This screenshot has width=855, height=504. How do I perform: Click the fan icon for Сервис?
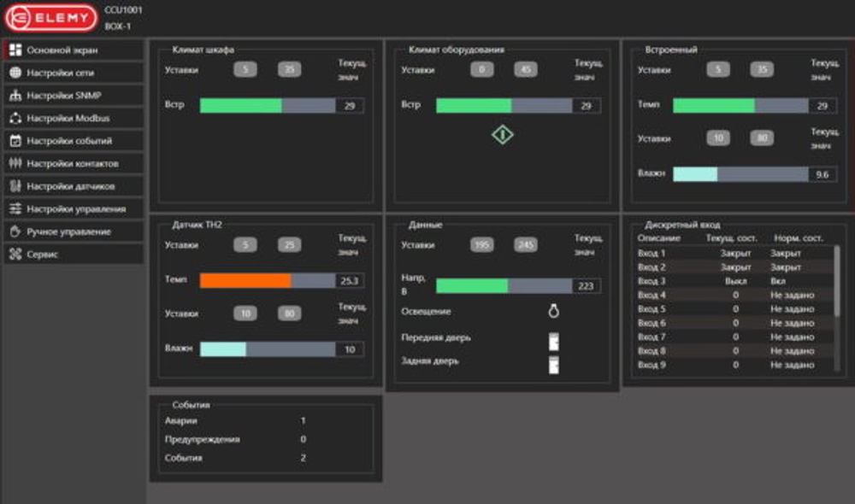[15, 254]
